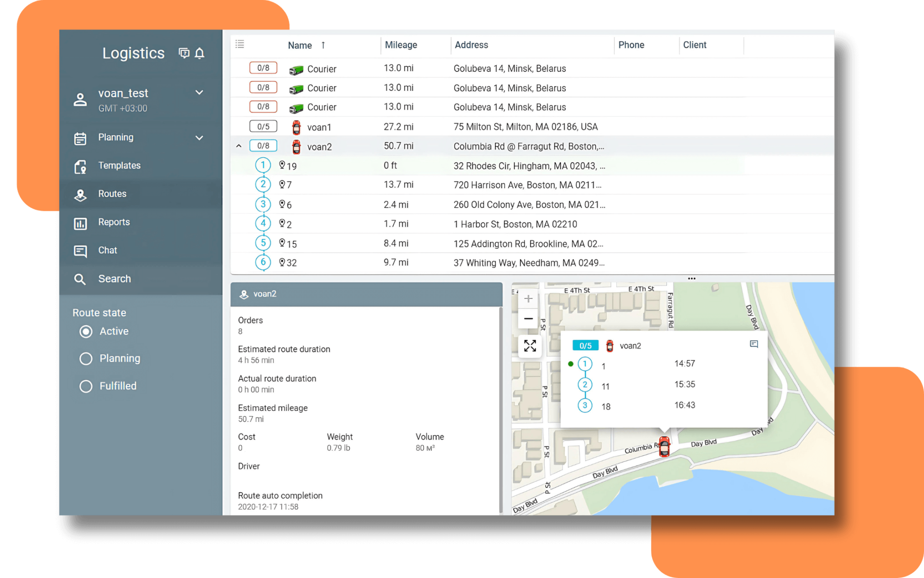
Task: Open the Reports section
Action: point(114,222)
